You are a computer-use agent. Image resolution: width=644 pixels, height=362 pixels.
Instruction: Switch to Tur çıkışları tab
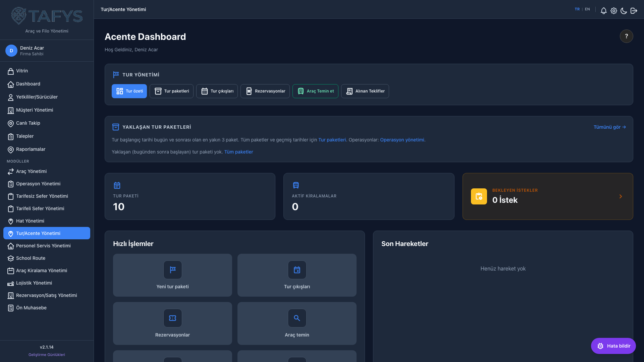[x=217, y=91]
